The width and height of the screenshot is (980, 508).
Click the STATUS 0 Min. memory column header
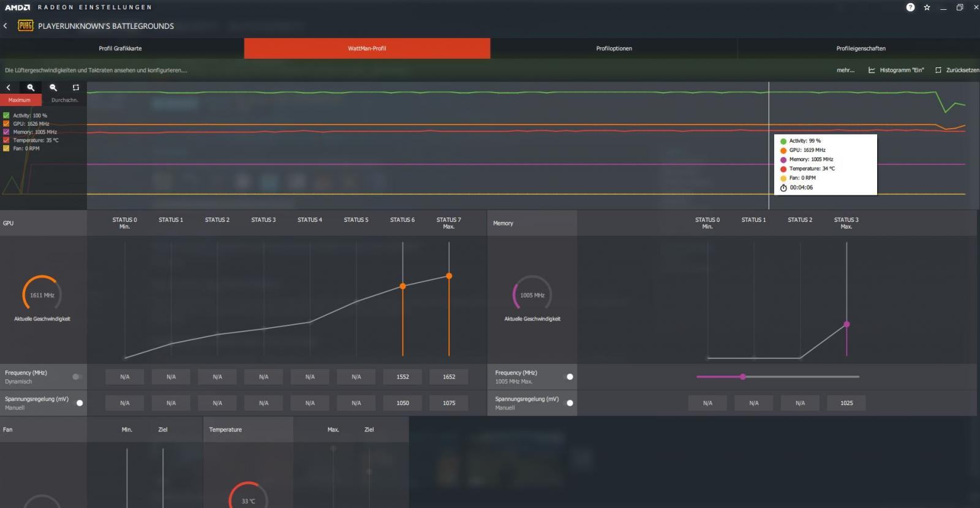pyautogui.click(x=707, y=223)
